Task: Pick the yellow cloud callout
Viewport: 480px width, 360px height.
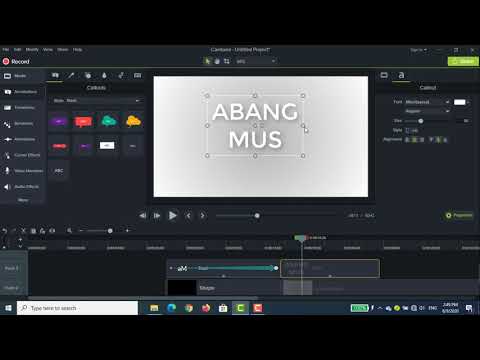Action: tap(133, 121)
